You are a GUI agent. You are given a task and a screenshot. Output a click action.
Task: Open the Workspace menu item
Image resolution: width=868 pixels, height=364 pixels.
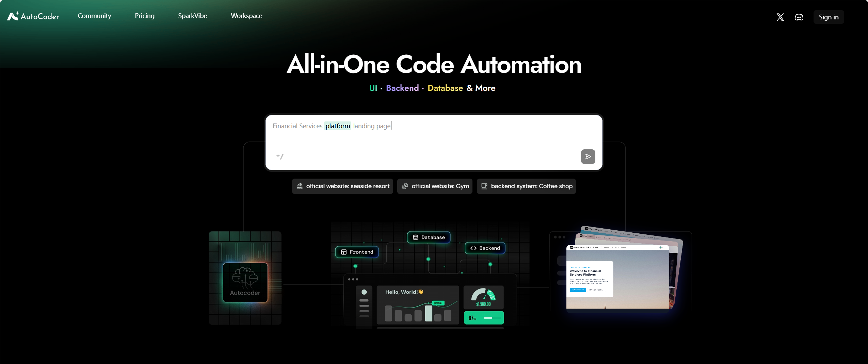[246, 16]
